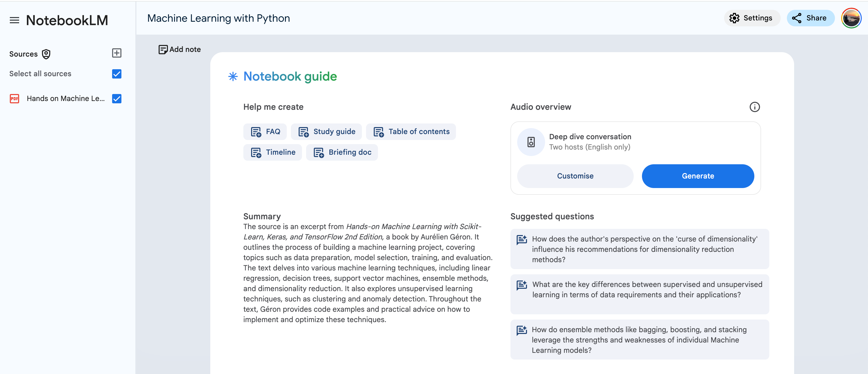Click the Sources privacy shield icon
868x374 pixels.
coord(46,54)
